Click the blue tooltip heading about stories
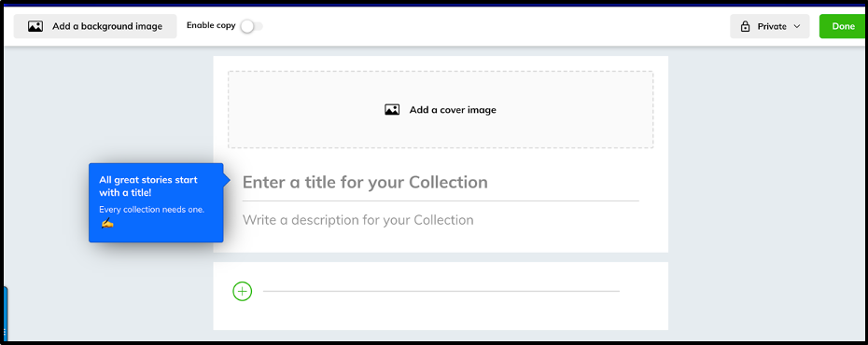 point(148,186)
